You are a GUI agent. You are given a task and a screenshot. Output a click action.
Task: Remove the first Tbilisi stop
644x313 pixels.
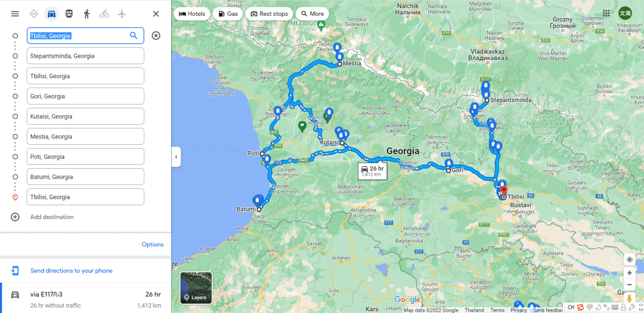click(156, 36)
